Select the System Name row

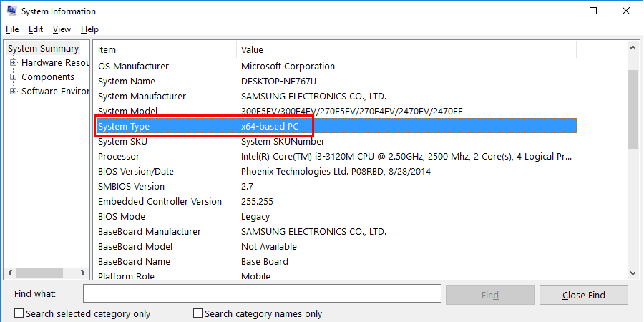pyautogui.click(x=335, y=82)
